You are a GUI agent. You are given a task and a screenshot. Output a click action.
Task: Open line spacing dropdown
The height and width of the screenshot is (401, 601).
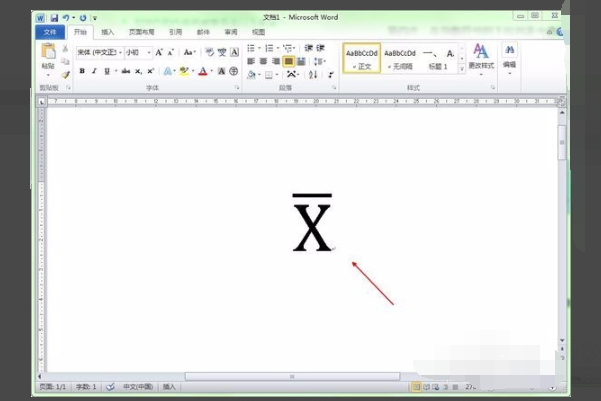[319, 61]
